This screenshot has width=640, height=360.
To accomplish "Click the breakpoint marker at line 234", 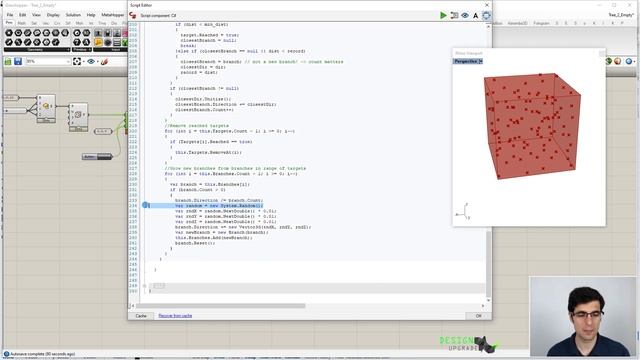I will tap(145, 205).
